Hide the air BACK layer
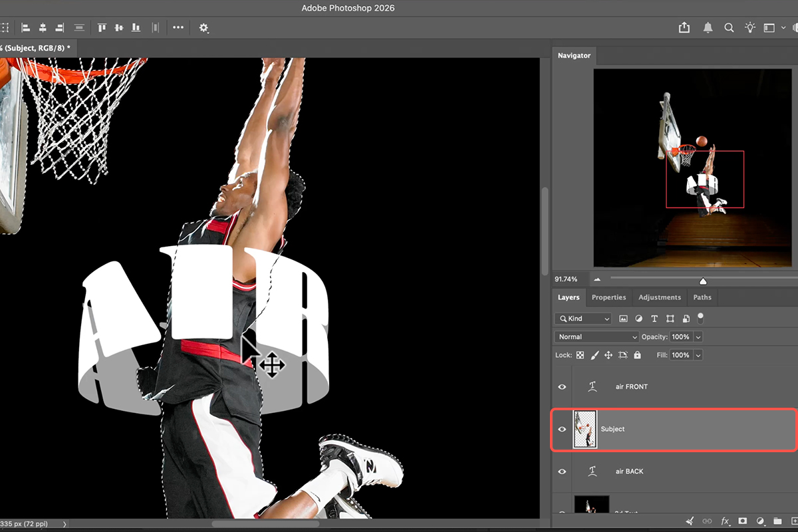 coord(562,471)
